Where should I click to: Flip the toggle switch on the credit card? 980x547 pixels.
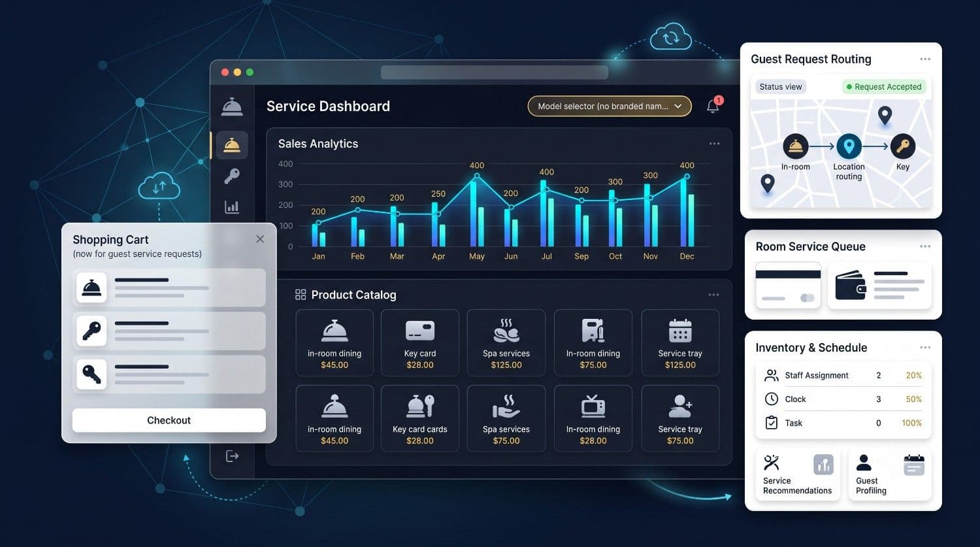[x=808, y=298]
